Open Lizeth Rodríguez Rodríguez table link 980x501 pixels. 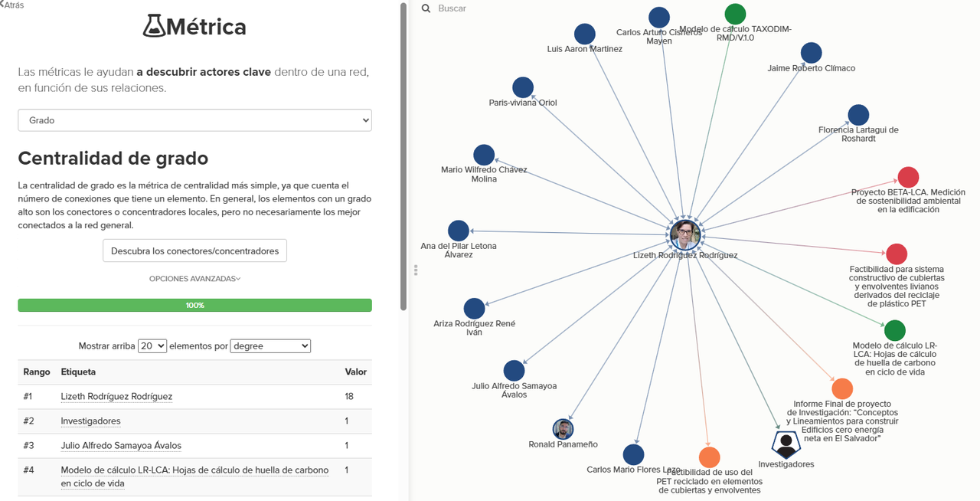[116, 397]
